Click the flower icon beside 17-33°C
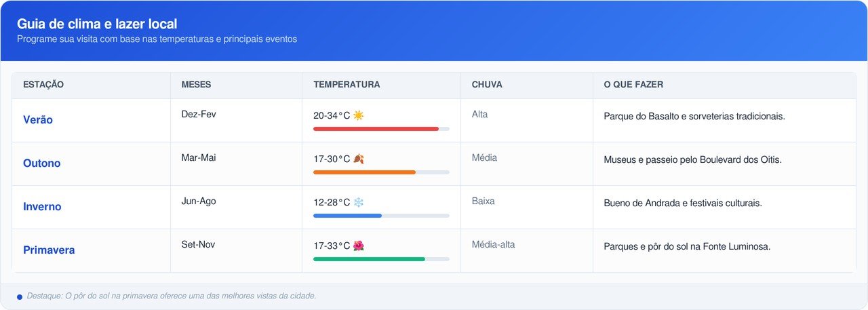868x310 pixels. (359, 246)
